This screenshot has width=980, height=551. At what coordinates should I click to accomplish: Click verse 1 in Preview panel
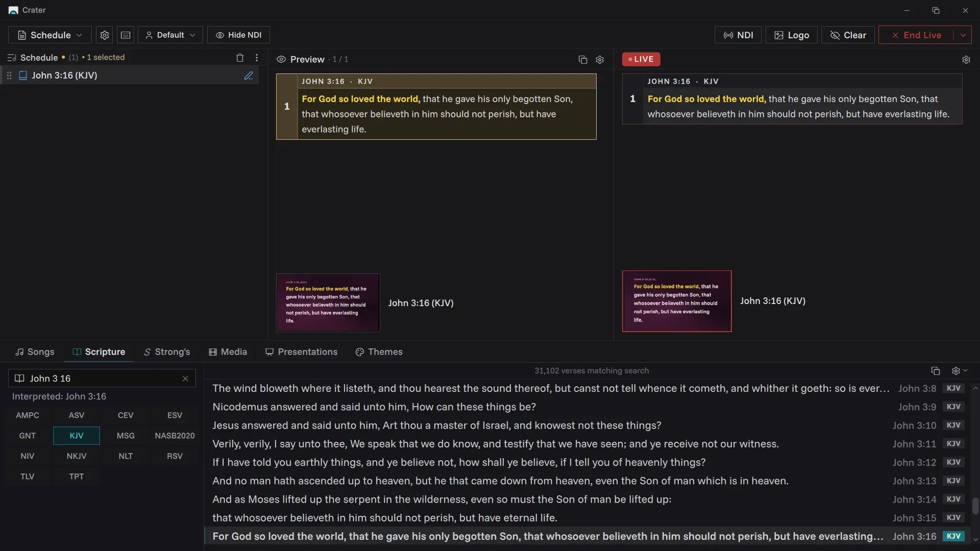[436, 107]
